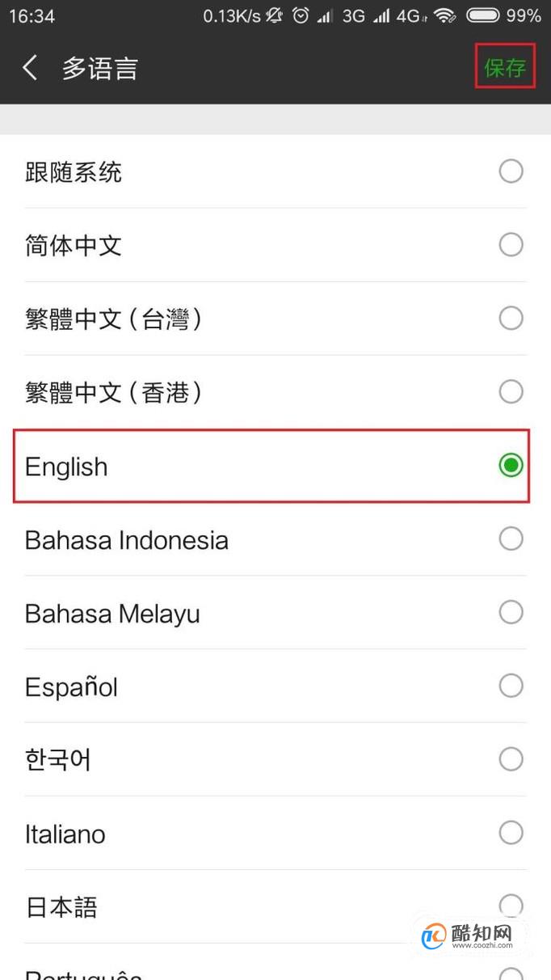Choose the 日本語 radio button
This screenshot has height=980, width=551.
click(x=511, y=906)
